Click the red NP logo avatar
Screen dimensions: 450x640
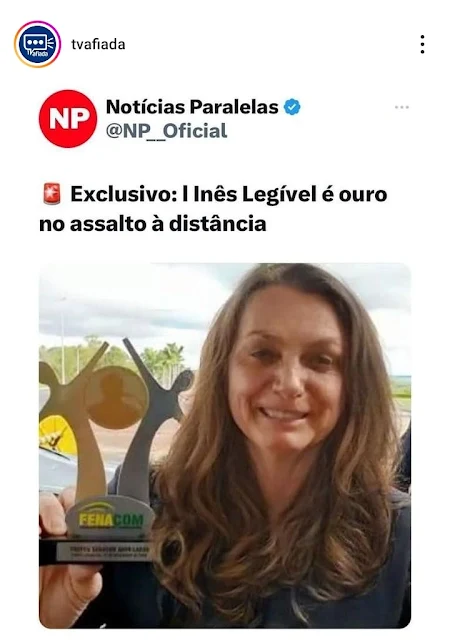pos(68,118)
